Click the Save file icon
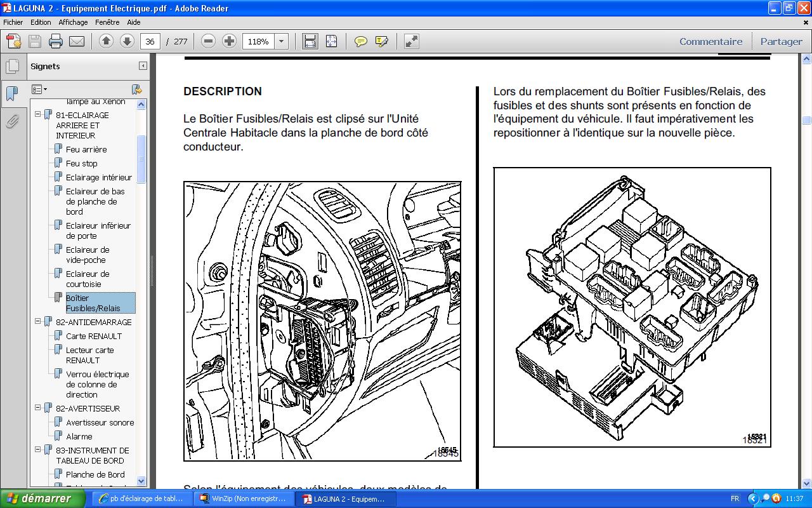 (x=34, y=42)
